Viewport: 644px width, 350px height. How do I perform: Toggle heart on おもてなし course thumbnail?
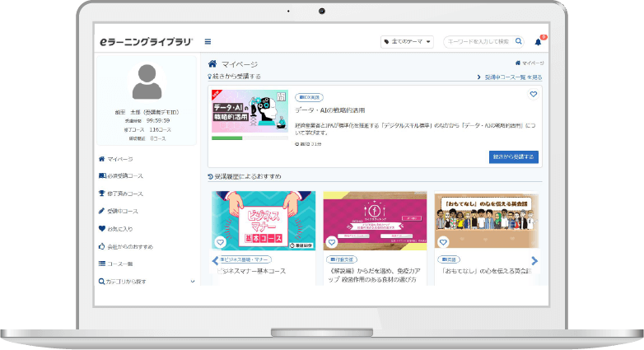pyautogui.click(x=443, y=242)
